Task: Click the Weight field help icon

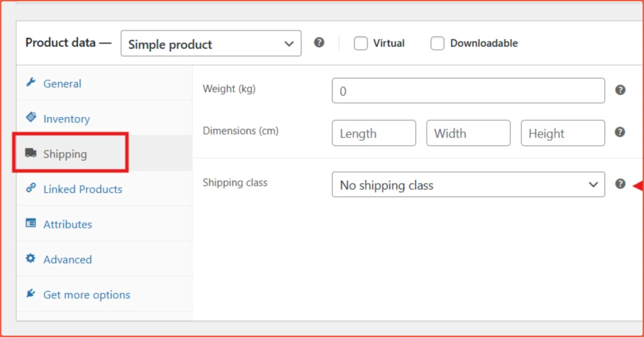Action: (x=620, y=90)
